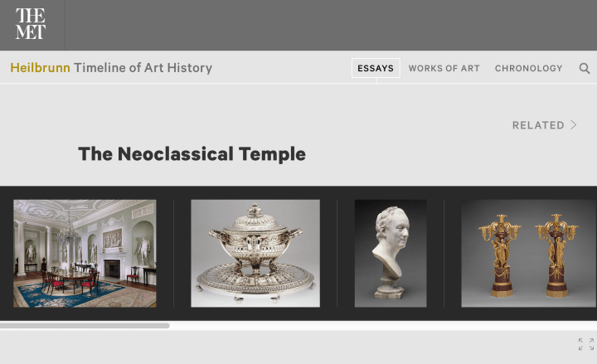The width and height of the screenshot is (597, 364).
Task: Switch to the Works of Art tab
Action: (x=444, y=68)
